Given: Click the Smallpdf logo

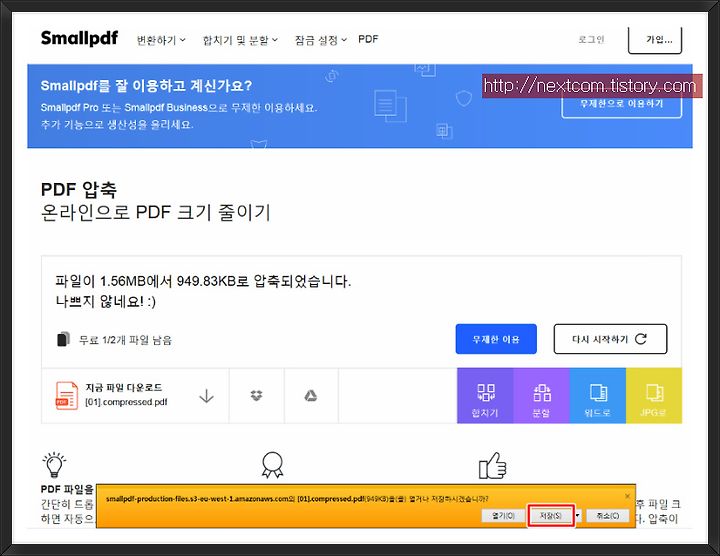Looking at the screenshot, I should [79, 39].
